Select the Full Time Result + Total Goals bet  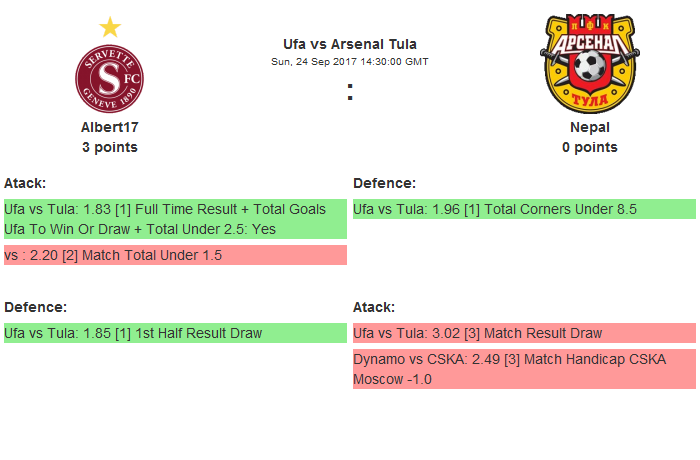pos(175,219)
